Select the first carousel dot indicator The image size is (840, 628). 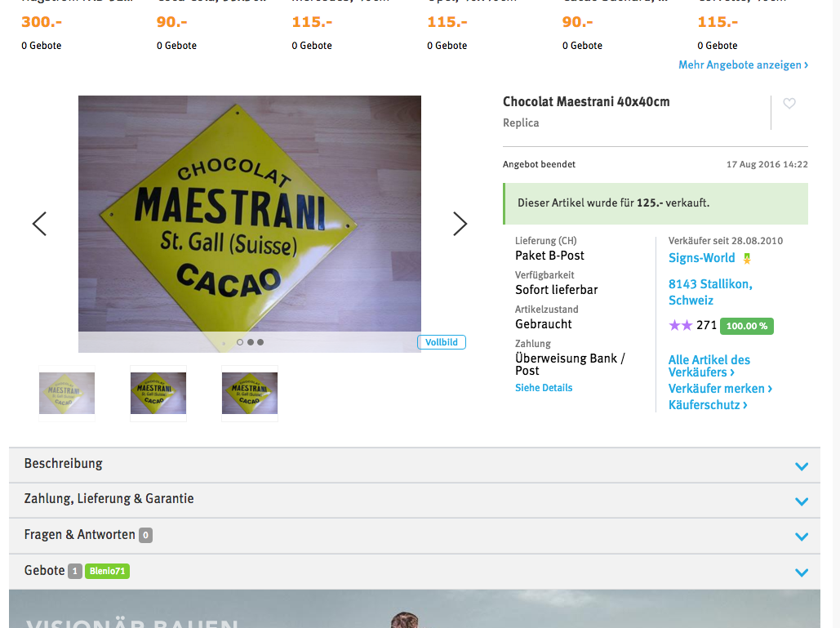[240, 342]
